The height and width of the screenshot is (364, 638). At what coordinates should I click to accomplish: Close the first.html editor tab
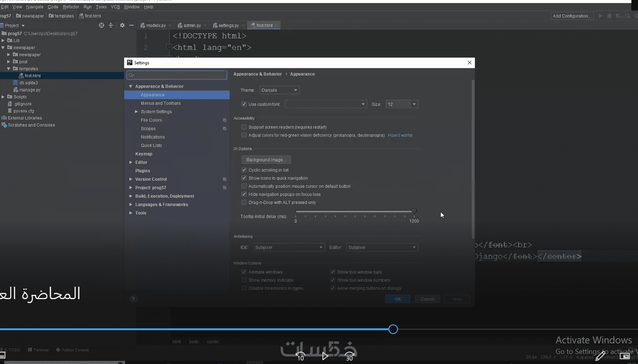point(277,26)
